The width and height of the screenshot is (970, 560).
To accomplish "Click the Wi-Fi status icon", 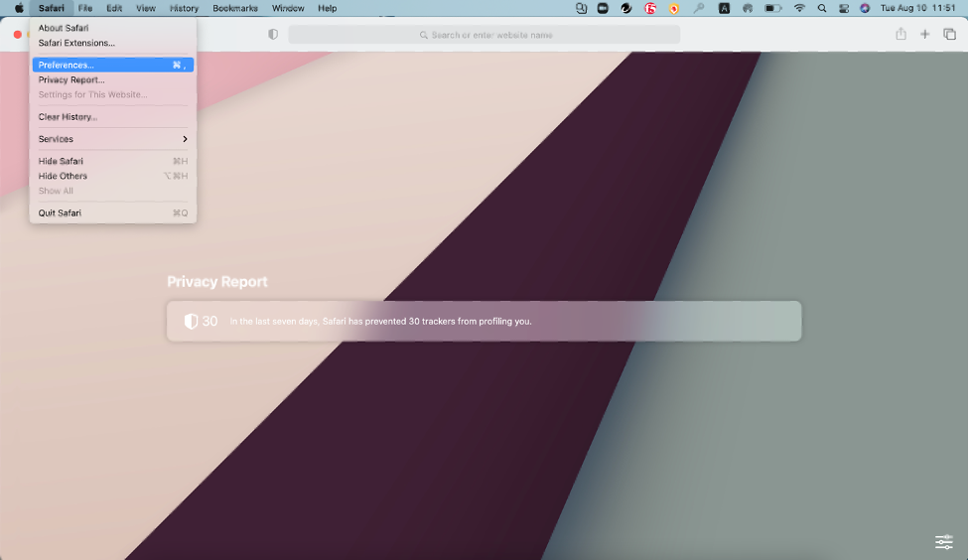I will click(799, 8).
